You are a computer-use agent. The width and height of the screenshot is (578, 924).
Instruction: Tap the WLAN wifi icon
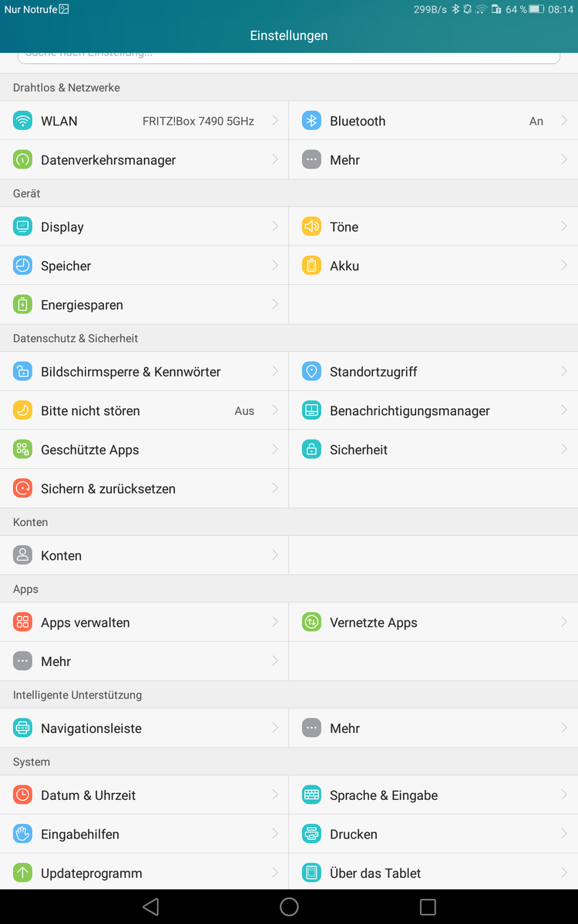[x=22, y=121]
